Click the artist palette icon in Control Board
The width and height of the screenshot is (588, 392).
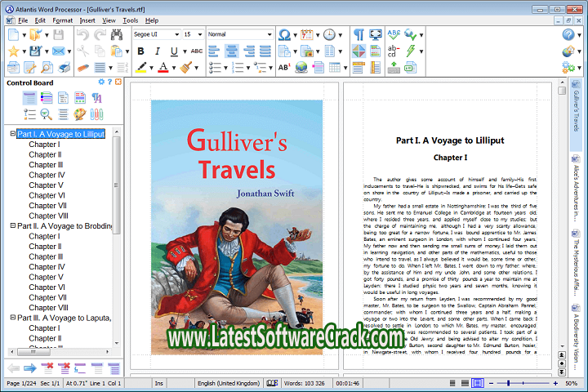(79, 114)
